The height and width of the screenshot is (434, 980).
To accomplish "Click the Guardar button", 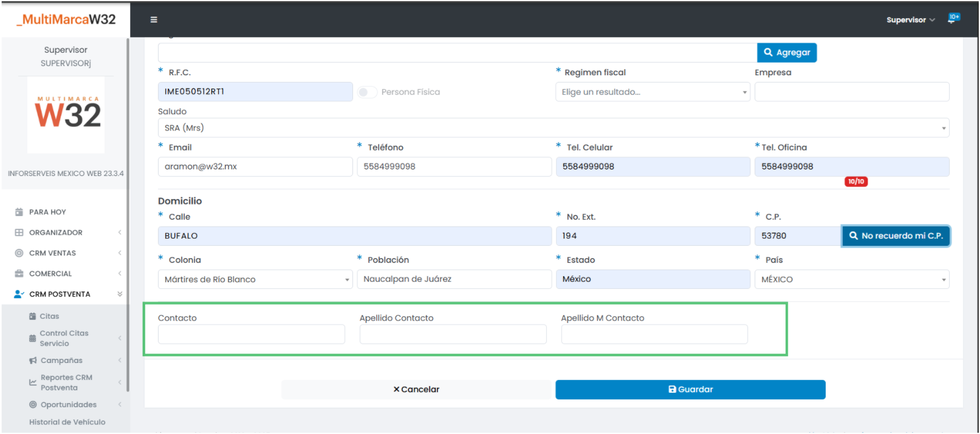I will point(690,390).
